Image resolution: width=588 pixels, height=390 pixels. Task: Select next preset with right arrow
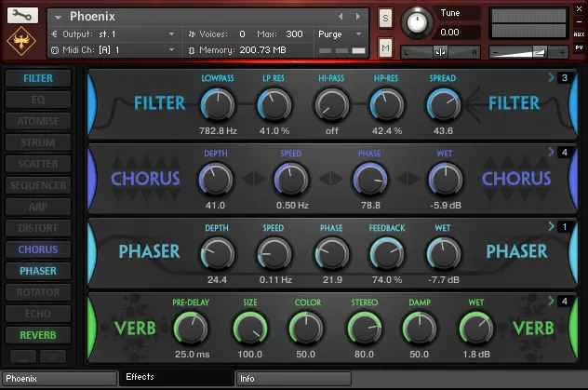358,16
